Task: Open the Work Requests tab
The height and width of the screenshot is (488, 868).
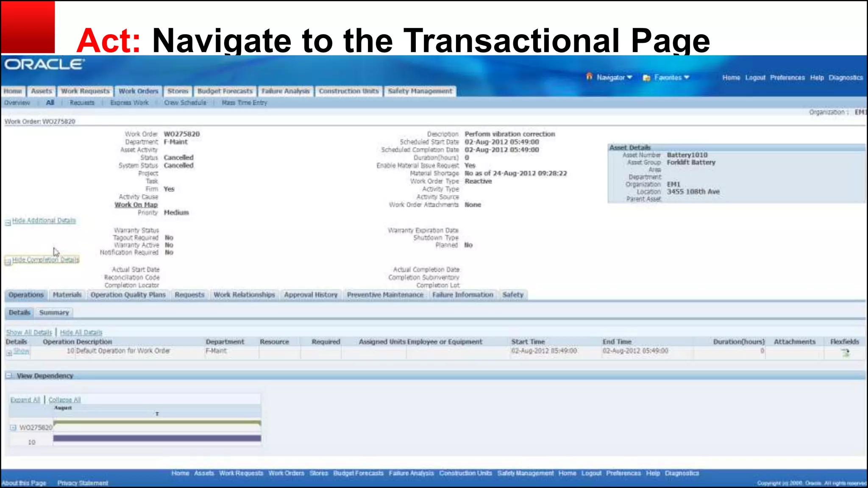Action: click(85, 91)
